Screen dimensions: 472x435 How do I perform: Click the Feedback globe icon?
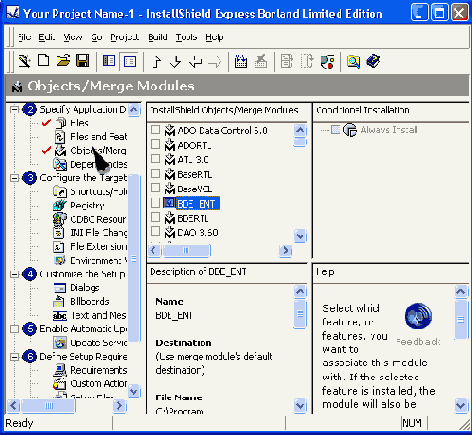coord(418,316)
